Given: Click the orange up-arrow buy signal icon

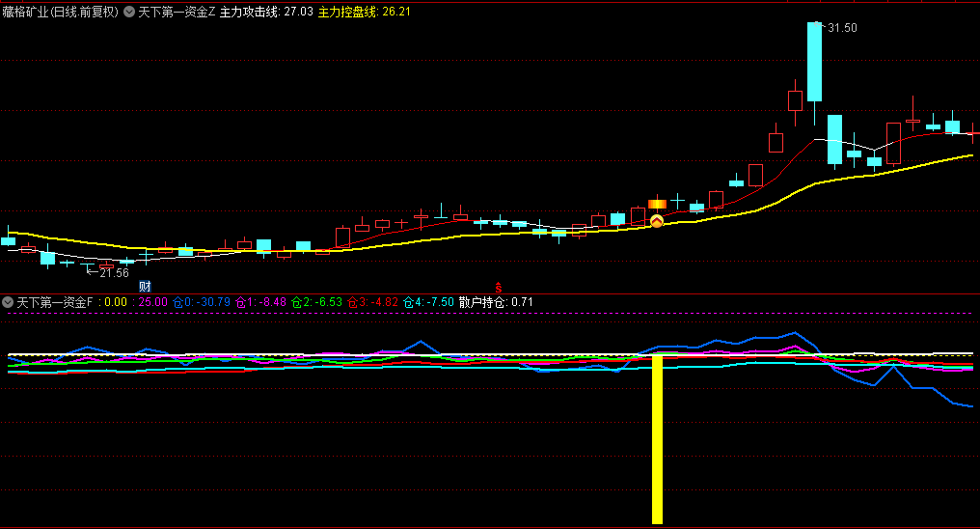Looking at the screenshot, I should tap(656, 221).
